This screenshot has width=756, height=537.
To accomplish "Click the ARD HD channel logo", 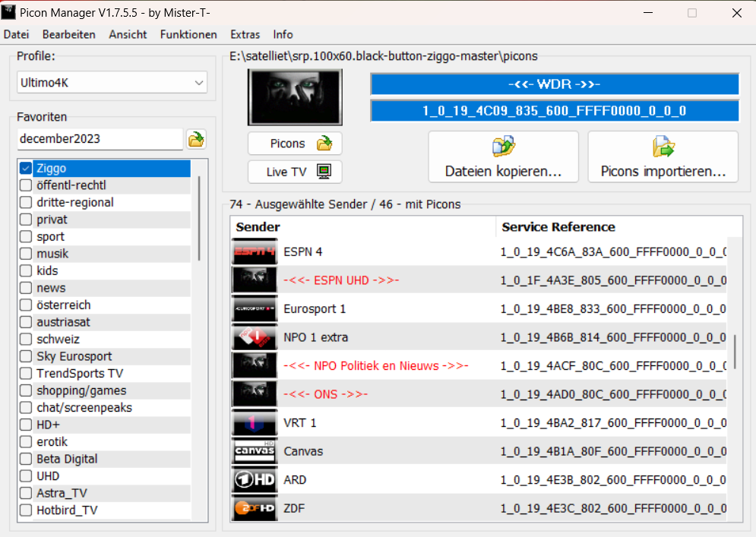I will pos(254,480).
